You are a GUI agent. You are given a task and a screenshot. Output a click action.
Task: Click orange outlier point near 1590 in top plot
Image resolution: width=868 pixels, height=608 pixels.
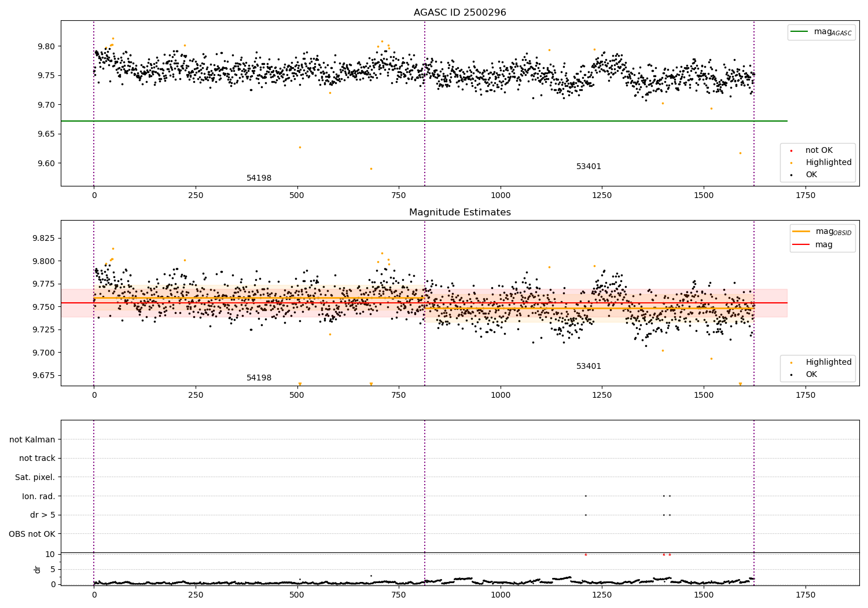[x=740, y=153]
